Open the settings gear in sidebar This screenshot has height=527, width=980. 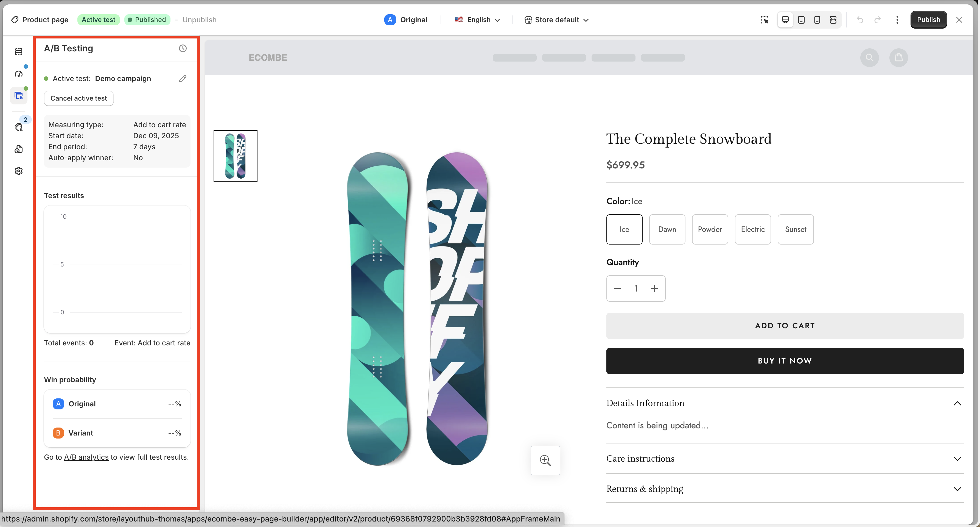pyautogui.click(x=19, y=171)
